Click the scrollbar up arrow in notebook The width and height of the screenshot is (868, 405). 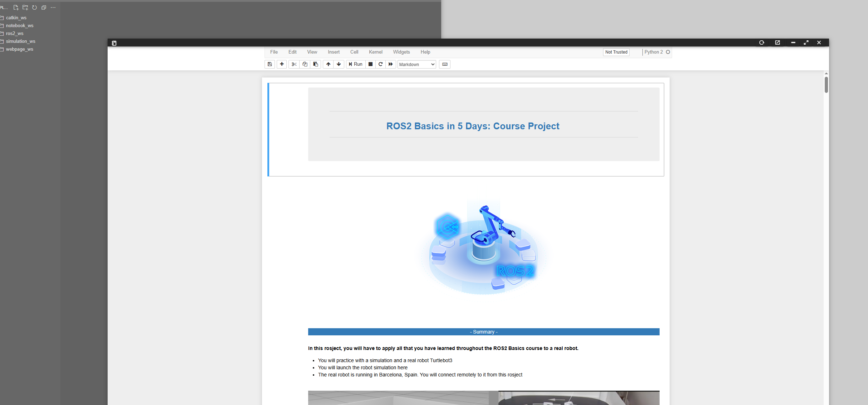[826, 73]
